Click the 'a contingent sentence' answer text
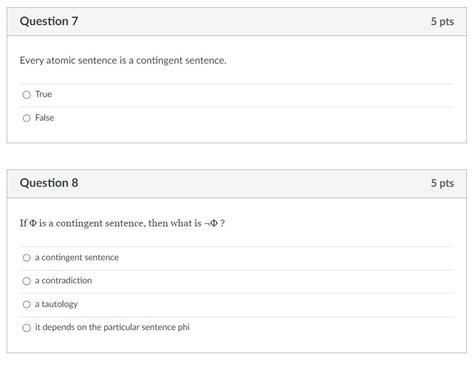This screenshot has height=367, width=474. [77, 258]
